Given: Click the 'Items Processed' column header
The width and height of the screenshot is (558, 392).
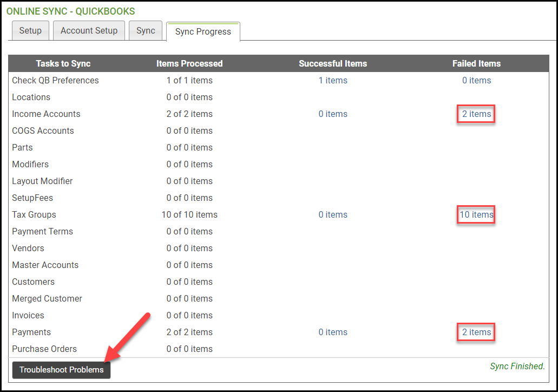Looking at the screenshot, I should [189, 64].
